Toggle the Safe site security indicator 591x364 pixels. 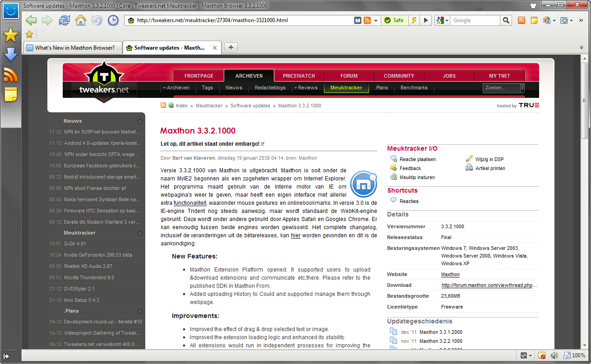[x=395, y=20]
